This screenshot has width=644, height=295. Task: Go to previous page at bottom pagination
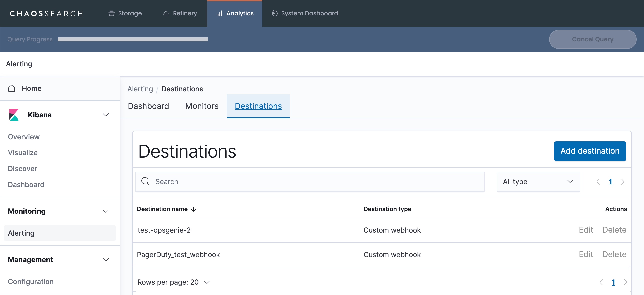(x=601, y=282)
